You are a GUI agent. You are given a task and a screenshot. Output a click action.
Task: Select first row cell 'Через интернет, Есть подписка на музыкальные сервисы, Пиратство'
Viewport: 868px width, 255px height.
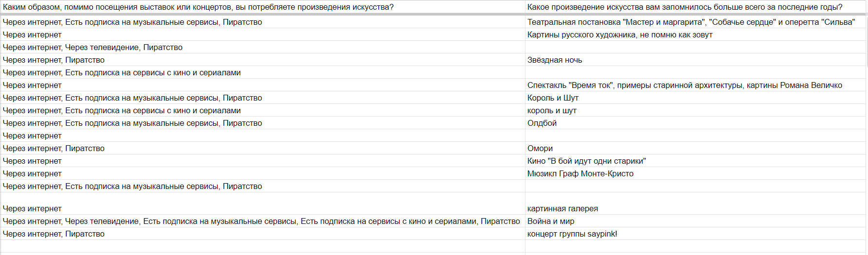coord(263,22)
